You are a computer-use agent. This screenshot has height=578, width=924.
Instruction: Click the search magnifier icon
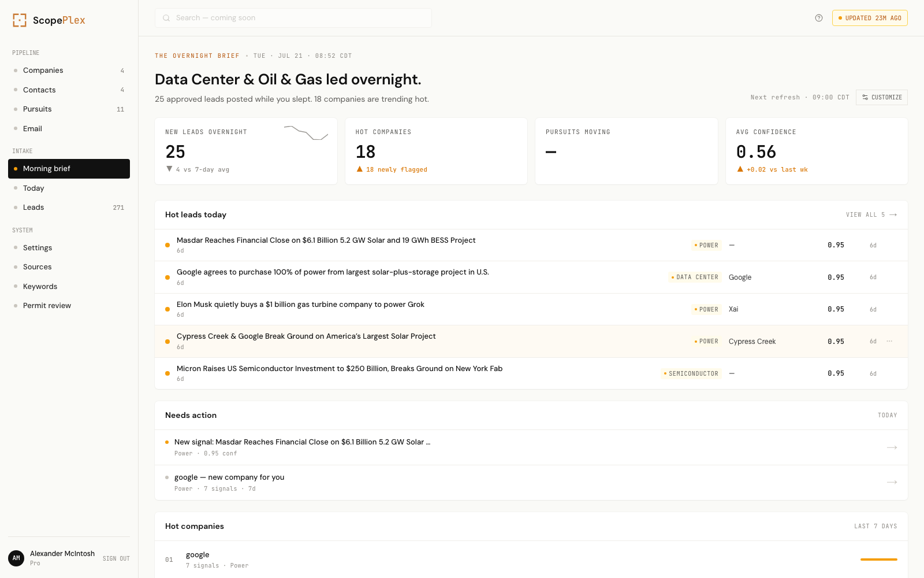click(x=166, y=18)
